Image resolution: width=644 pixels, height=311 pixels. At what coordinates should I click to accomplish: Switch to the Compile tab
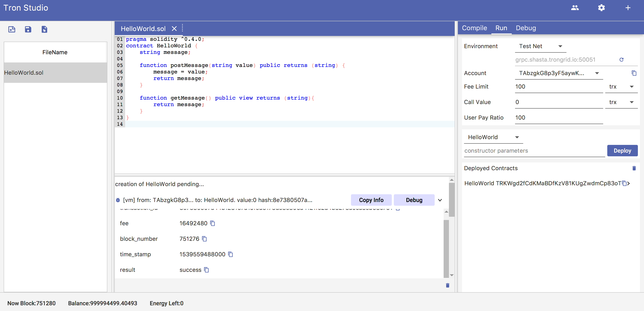pyautogui.click(x=474, y=28)
